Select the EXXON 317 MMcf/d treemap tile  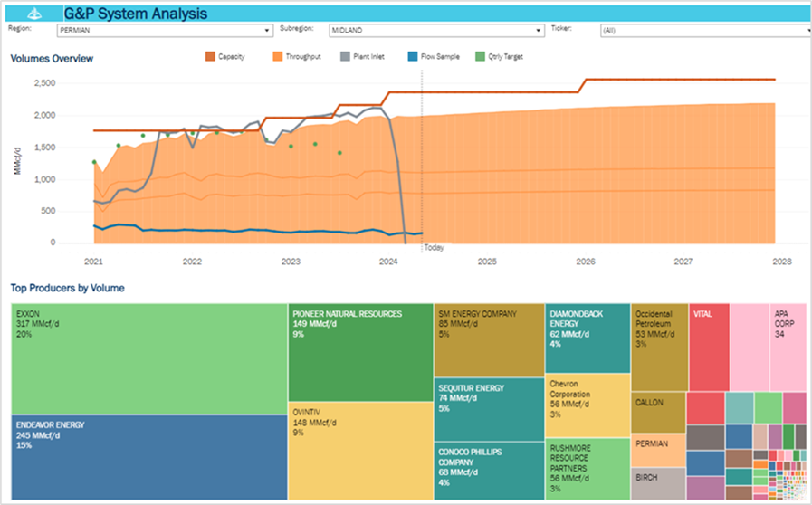(x=149, y=359)
